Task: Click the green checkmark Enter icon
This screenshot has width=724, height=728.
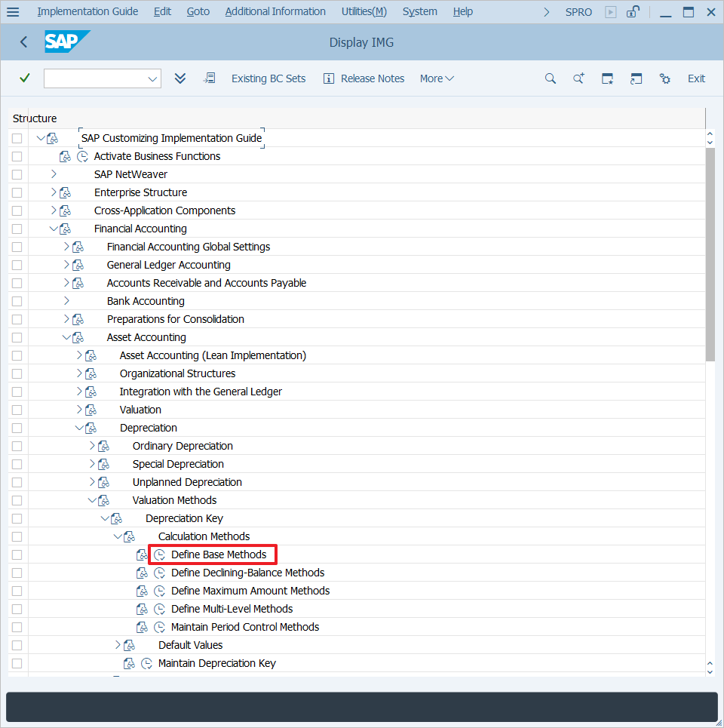Action: 25,78
